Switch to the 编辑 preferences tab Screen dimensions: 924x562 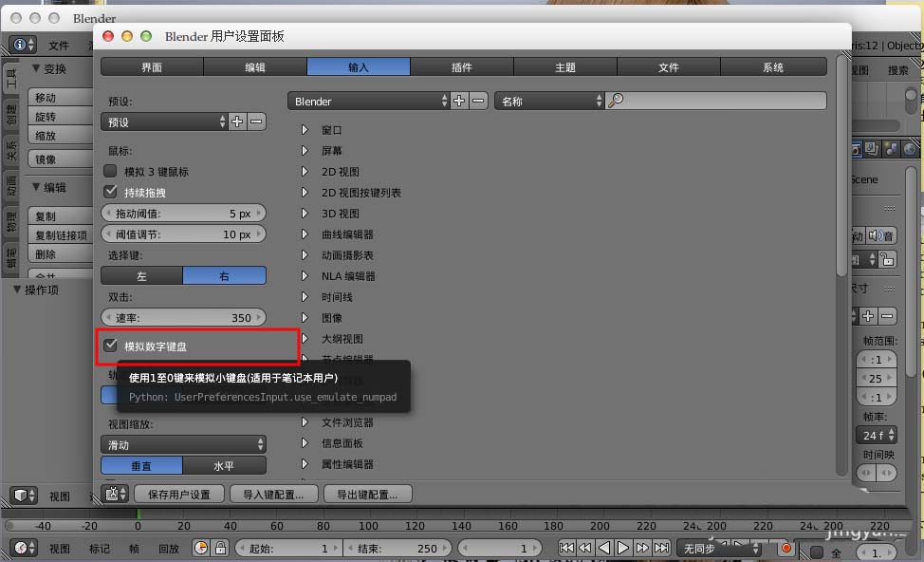[255, 66]
